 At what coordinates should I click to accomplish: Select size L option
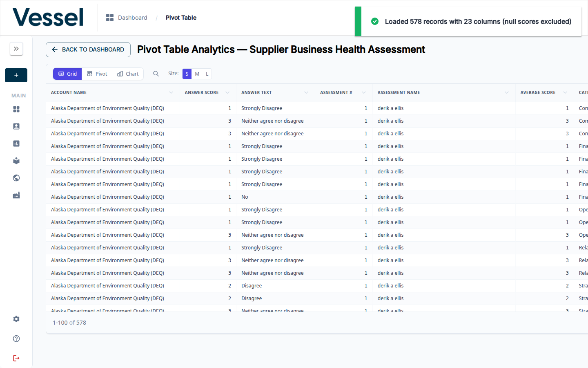207,74
